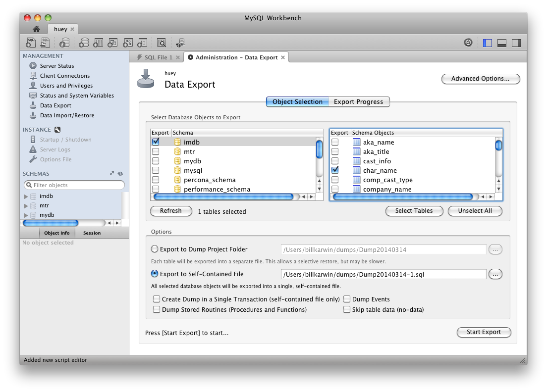The width and height of the screenshot is (547, 392).
Task: Refresh the Schemas list icon
Action: point(120,174)
